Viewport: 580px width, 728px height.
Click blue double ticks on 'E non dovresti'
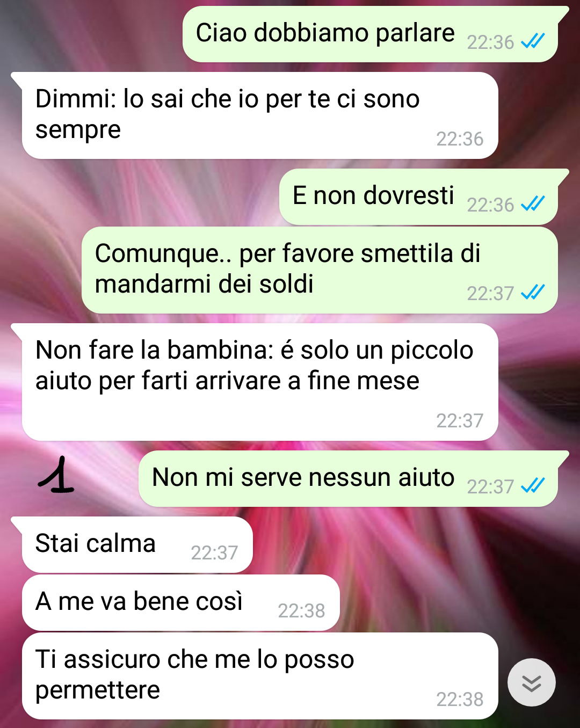tap(533, 203)
